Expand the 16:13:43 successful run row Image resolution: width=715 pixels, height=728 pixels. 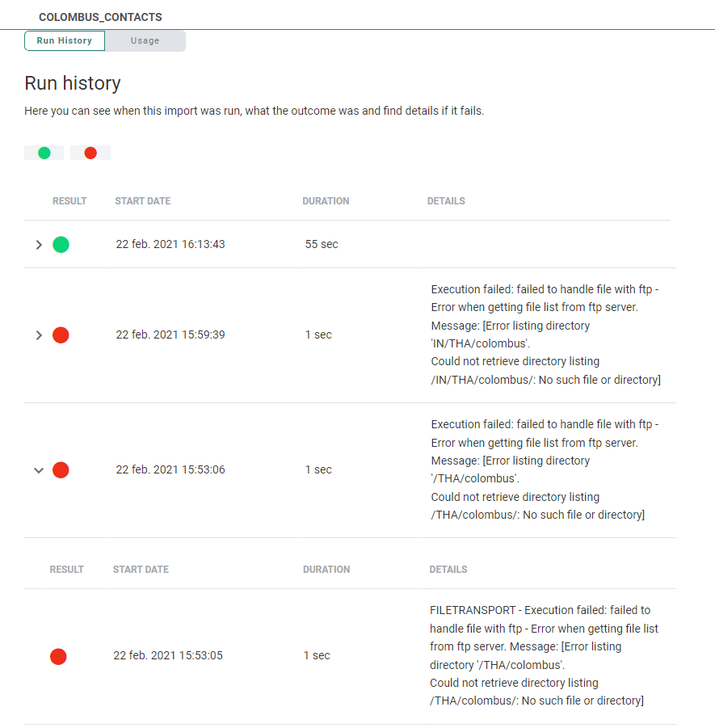pyautogui.click(x=39, y=244)
